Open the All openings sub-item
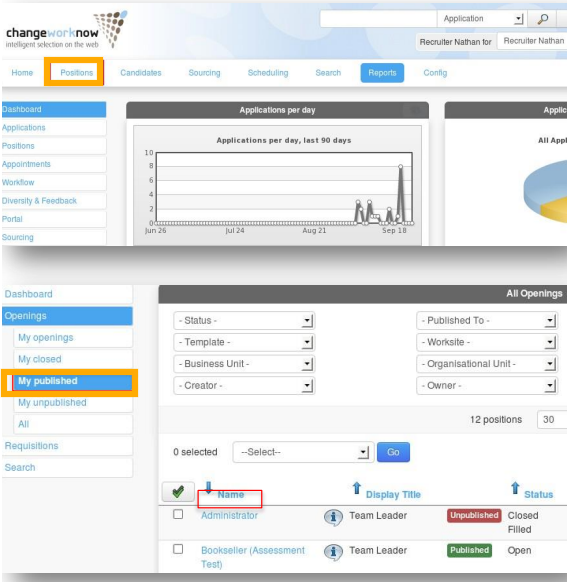Image resolution: width=567 pixels, height=582 pixels. [x=73, y=424]
